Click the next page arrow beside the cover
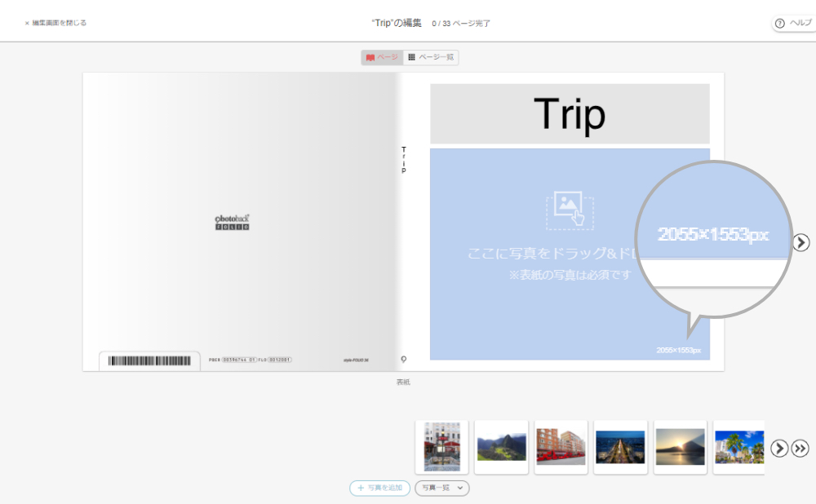Screen dimensions: 816x504 pos(801,242)
